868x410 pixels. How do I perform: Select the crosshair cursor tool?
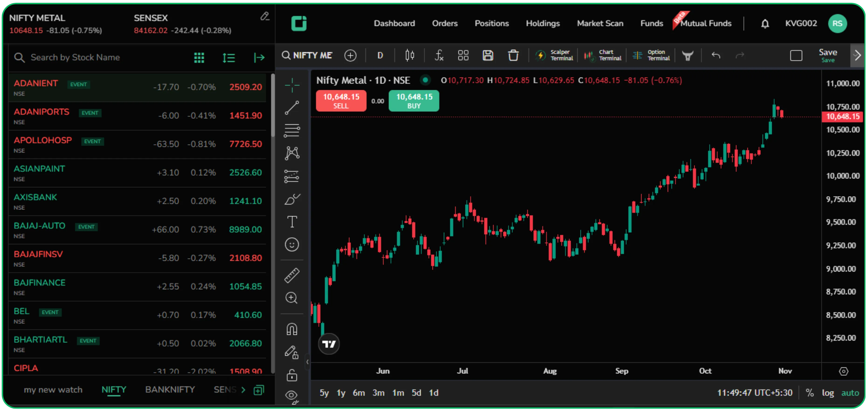tap(292, 85)
